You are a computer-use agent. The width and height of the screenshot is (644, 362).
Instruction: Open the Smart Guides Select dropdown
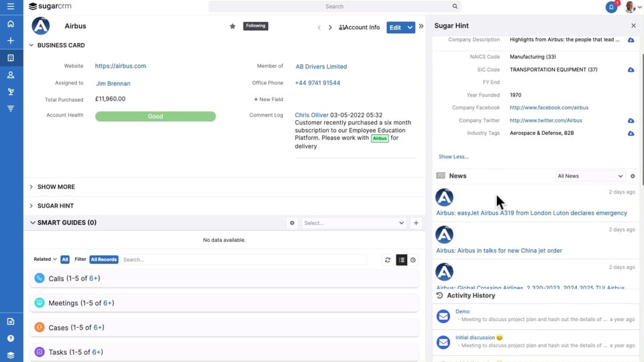click(354, 223)
